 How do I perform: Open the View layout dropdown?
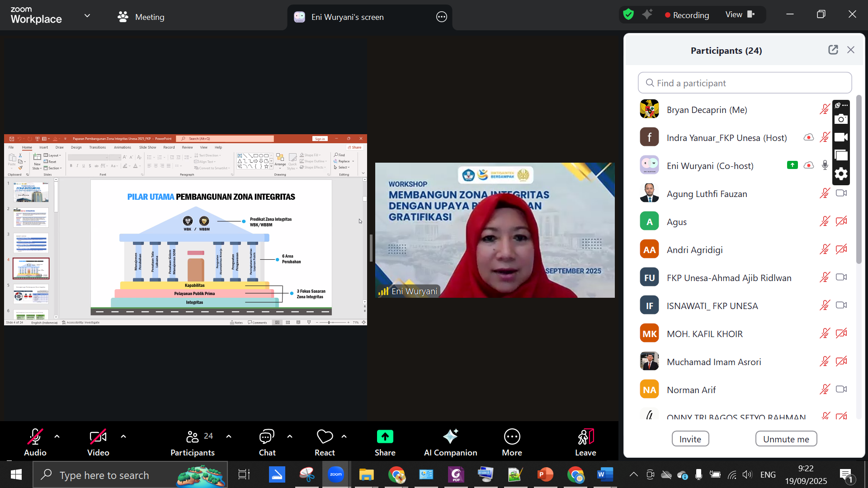click(740, 15)
